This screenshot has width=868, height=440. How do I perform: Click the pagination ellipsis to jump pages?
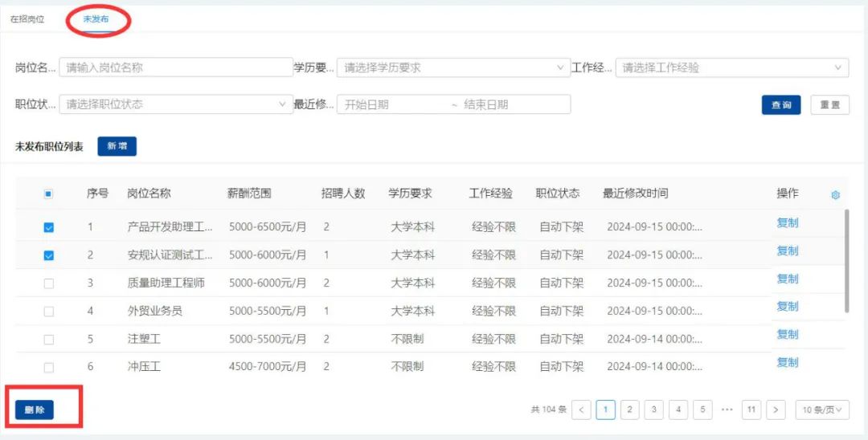[x=727, y=410]
